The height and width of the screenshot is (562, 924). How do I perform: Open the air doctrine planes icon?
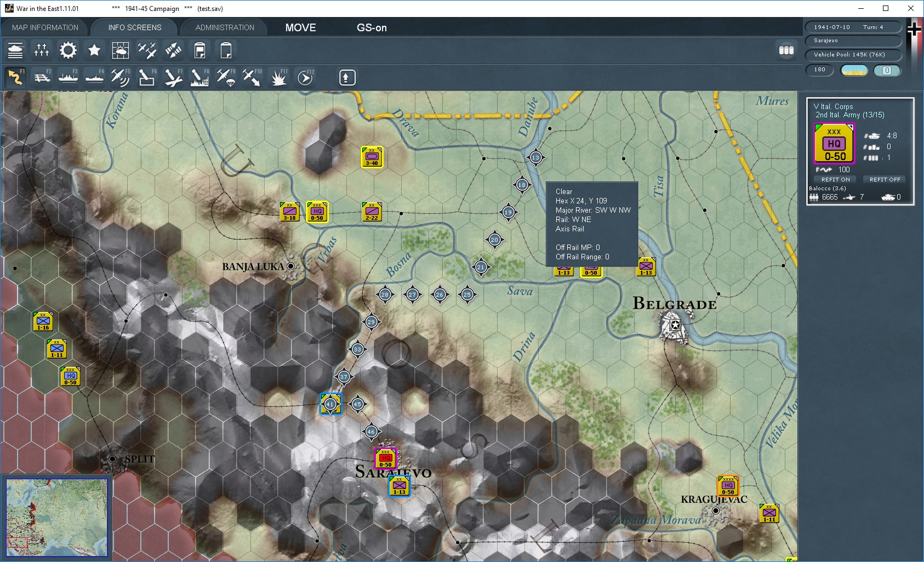tap(147, 50)
